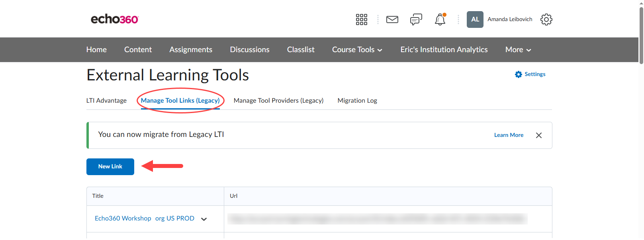Click the AL user avatar
The image size is (644, 240).
tap(475, 20)
